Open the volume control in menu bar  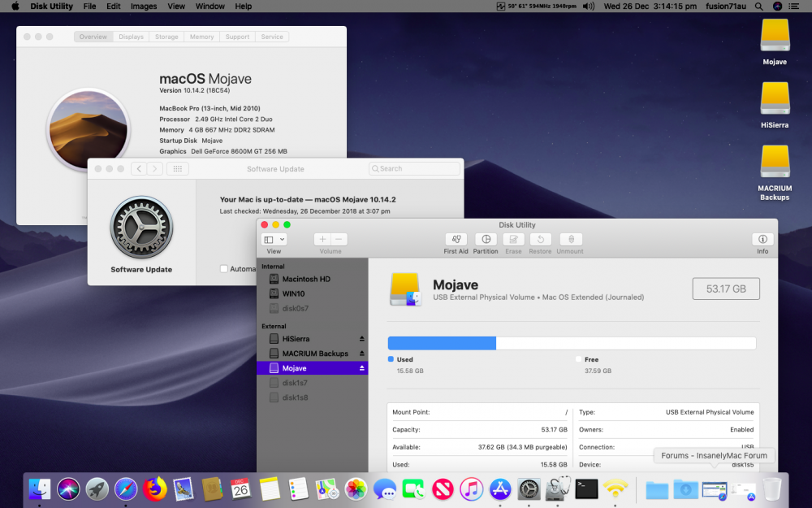point(588,7)
